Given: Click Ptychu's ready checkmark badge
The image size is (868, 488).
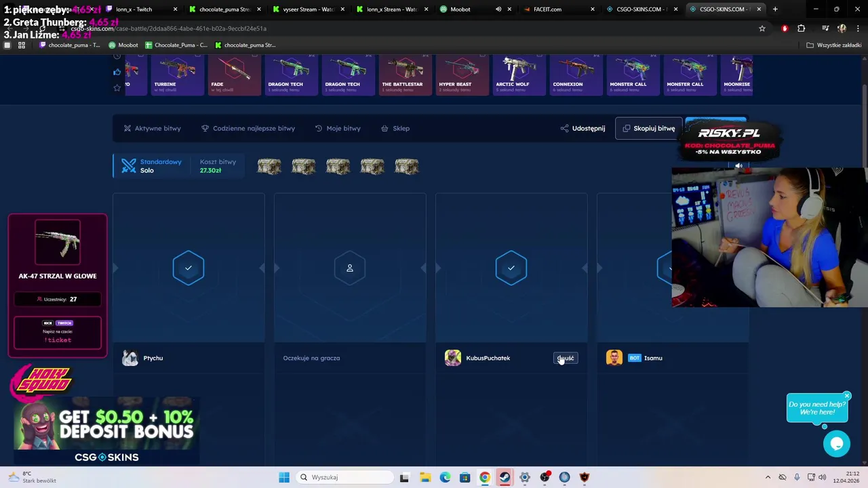Looking at the screenshot, I should [189, 268].
